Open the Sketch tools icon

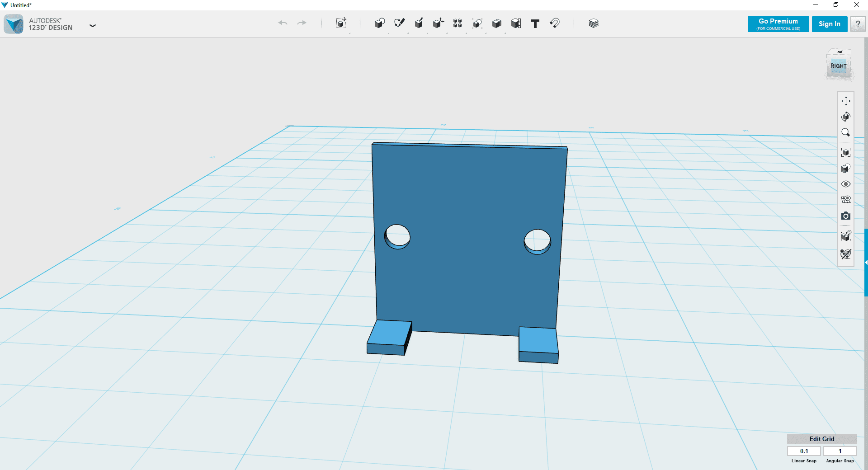tap(399, 23)
